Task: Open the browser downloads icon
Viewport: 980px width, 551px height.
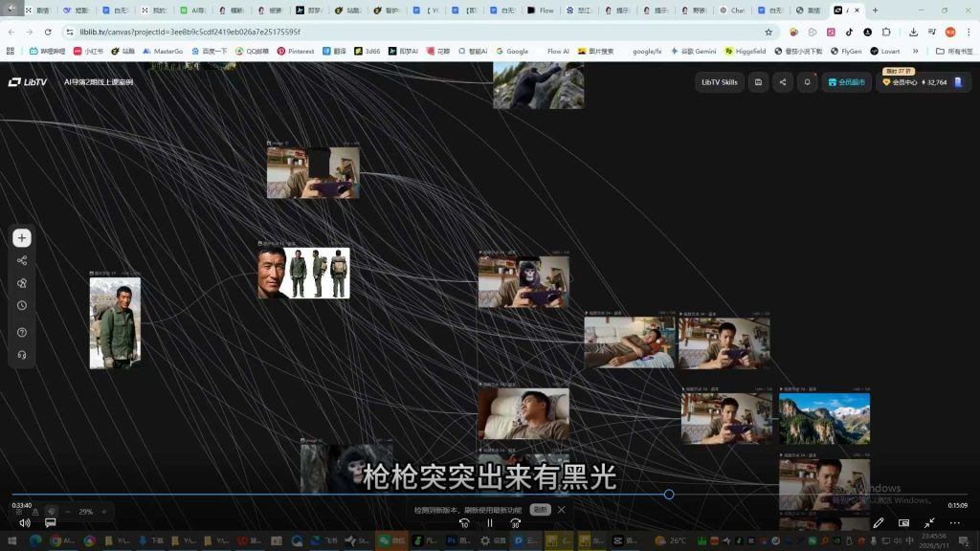Action: click(913, 32)
